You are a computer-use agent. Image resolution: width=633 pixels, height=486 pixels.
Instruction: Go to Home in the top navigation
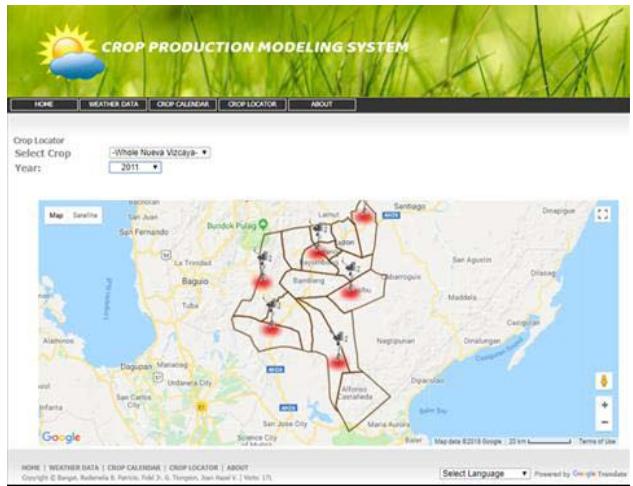coord(44,104)
